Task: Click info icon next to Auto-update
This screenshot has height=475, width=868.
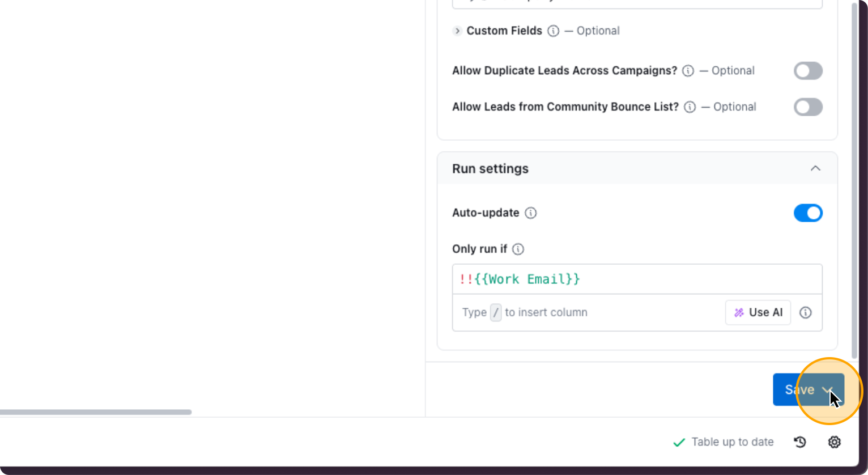Action: pyautogui.click(x=530, y=213)
